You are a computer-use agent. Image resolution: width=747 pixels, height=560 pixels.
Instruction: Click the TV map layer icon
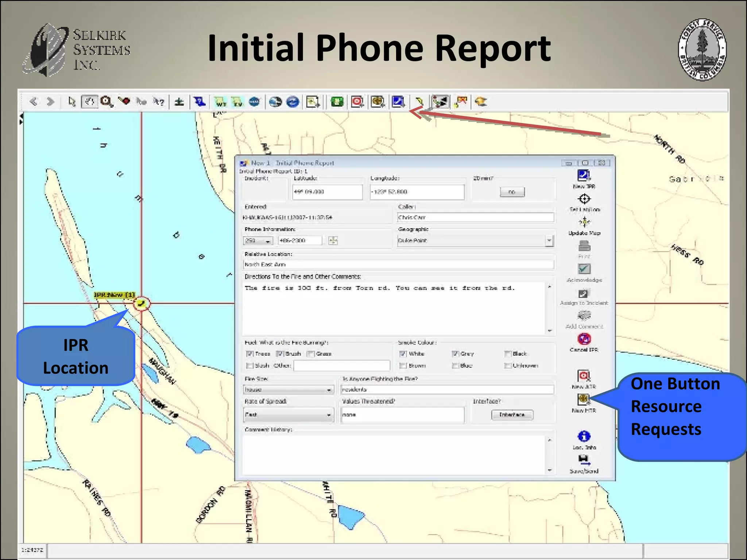tap(237, 102)
